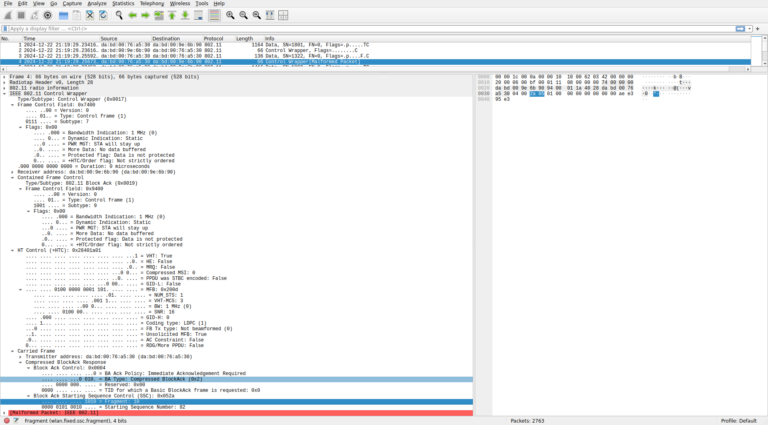
Task: Start a new packet capture (shark fin icon)
Action: pyautogui.click(x=8, y=15)
